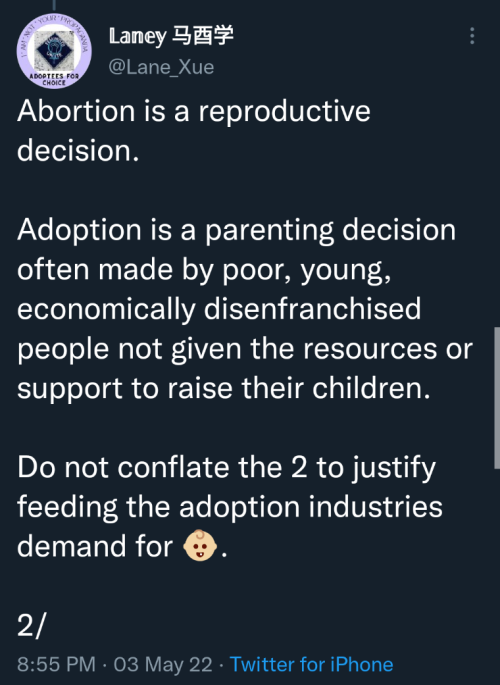Open the Adoptees for Choice profile avatar
Viewport: 500px width, 685px height.
[x=54, y=51]
